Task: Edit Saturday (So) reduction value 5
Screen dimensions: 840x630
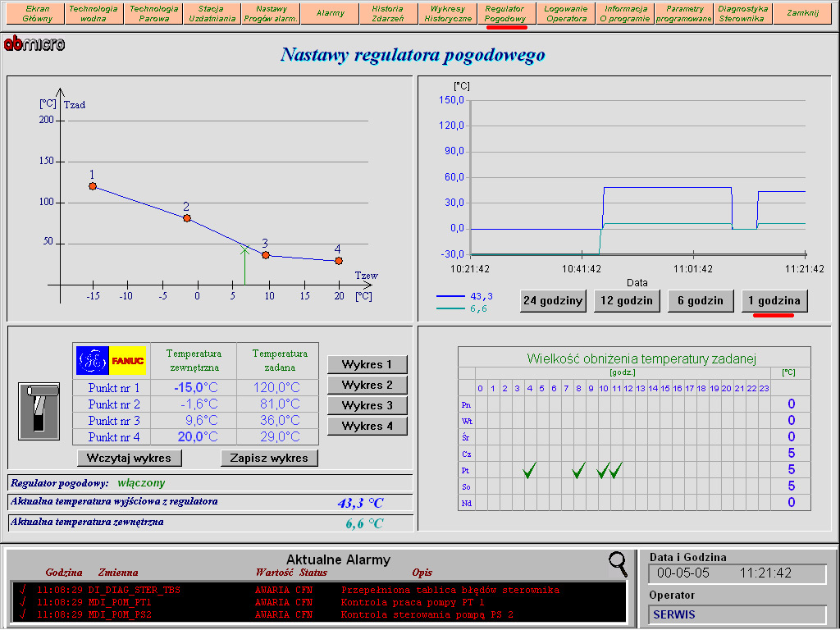Action: pyautogui.click(x=792, y=486)
